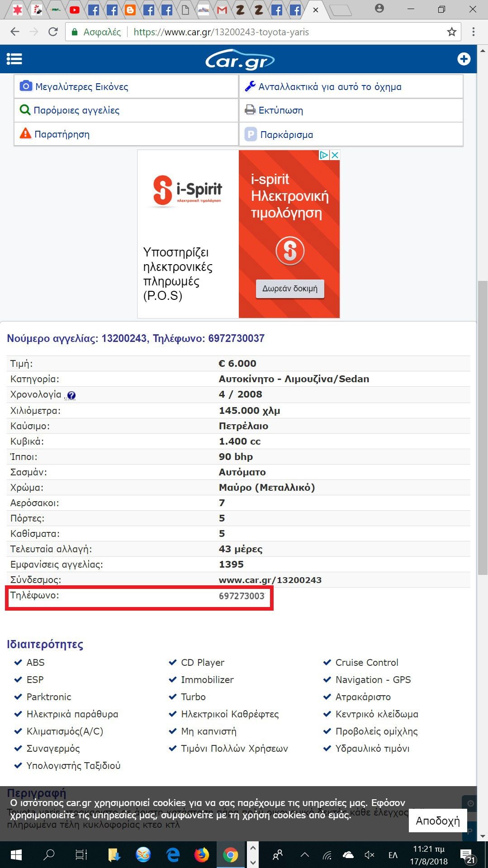
Task: Show hidden system tray icons
Action: 305,855
